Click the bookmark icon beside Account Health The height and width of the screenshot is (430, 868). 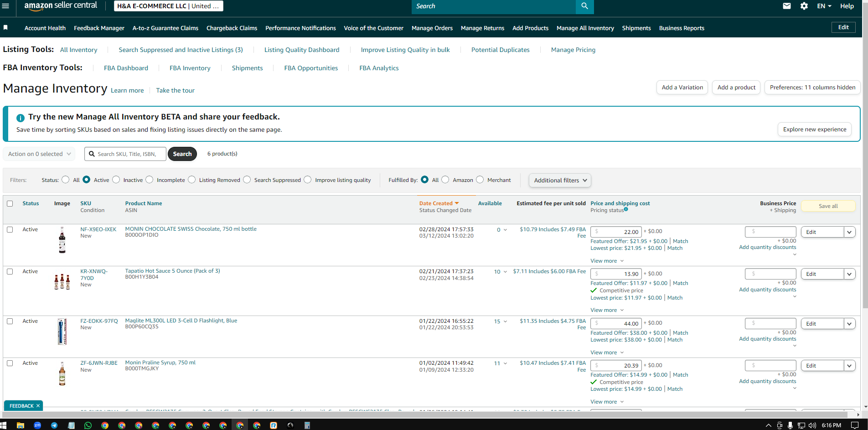coord(5,28)
